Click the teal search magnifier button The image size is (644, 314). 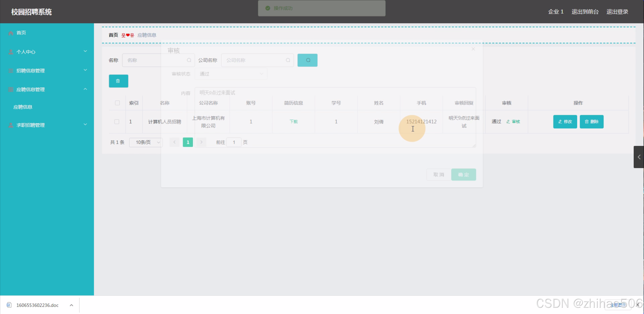[x=307, y=60]
